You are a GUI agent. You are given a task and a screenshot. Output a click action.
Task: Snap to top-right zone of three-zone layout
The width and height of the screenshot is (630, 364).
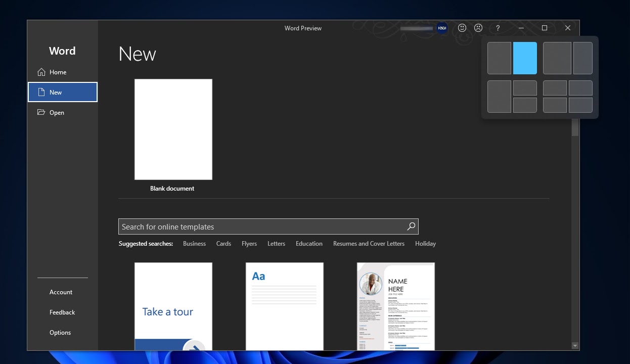525,88
